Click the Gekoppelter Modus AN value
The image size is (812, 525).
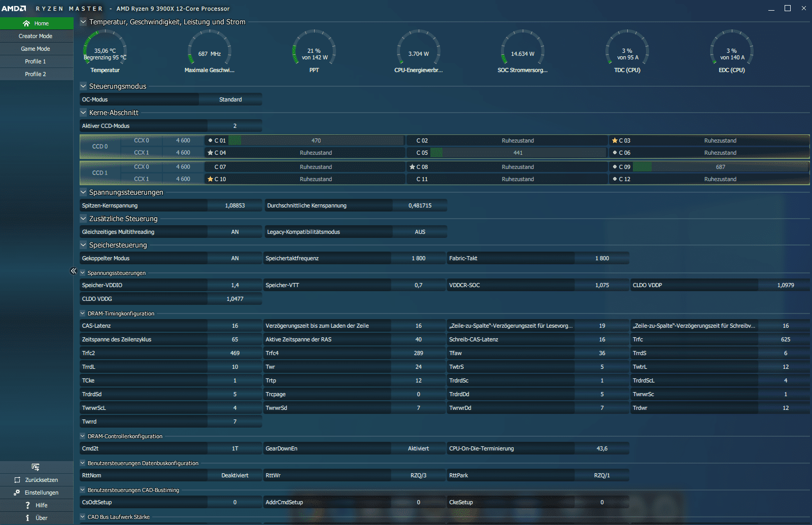(x=235, y=258)
